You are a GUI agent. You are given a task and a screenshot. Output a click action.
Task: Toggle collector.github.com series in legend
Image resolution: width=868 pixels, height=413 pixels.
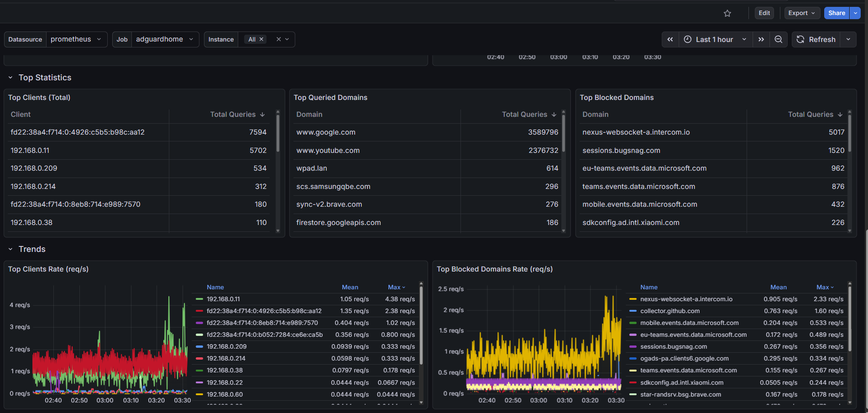[x=669, y=311]
